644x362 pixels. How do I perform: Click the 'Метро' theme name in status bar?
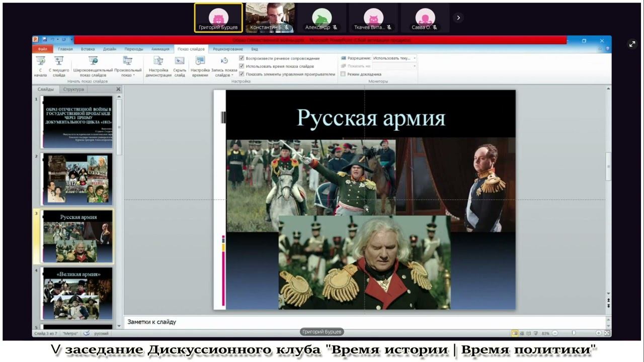[70, 333]
